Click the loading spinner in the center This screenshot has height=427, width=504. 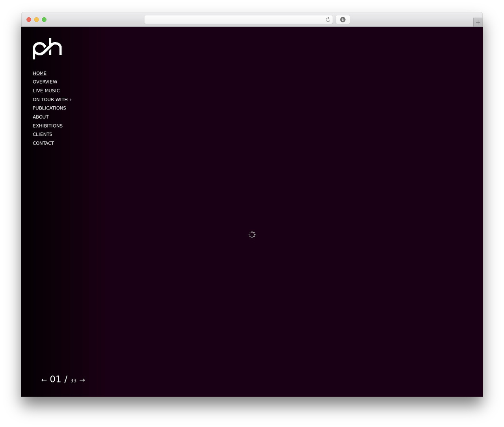(252, 234)
